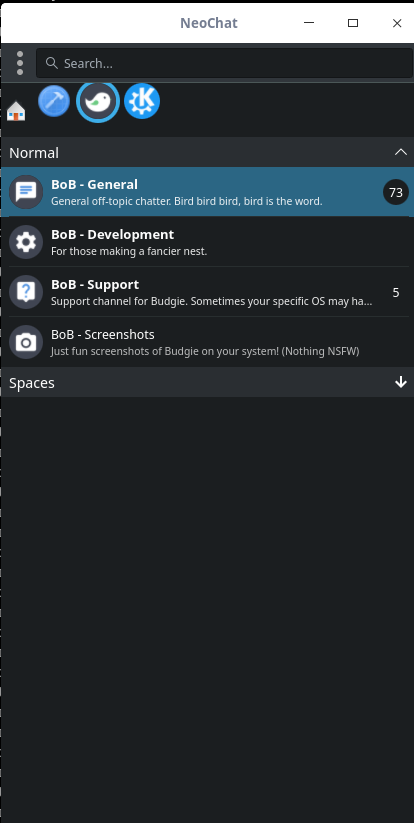Image resolution: width=414 pixels, height=823 pixels.
Task: Click the Normal section header label
Action: click(34, 153)
